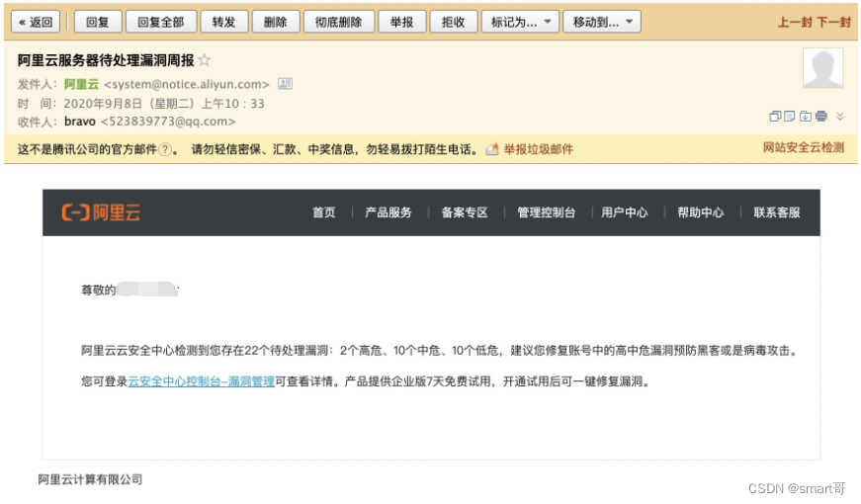861x504 pixels.
Task: Select 帮助中心 in Aliyun nav bar
Action: 701,212
